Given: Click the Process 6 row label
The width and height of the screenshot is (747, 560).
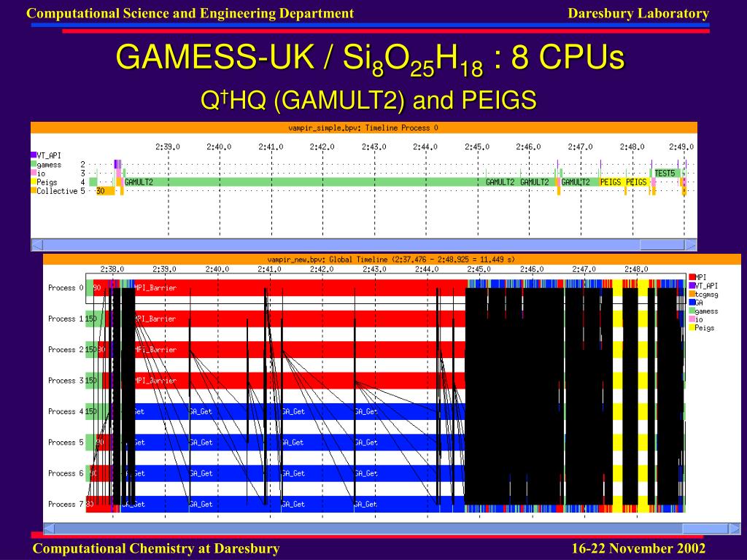Looking at the screenshot, I should click(x=66, y=473).
